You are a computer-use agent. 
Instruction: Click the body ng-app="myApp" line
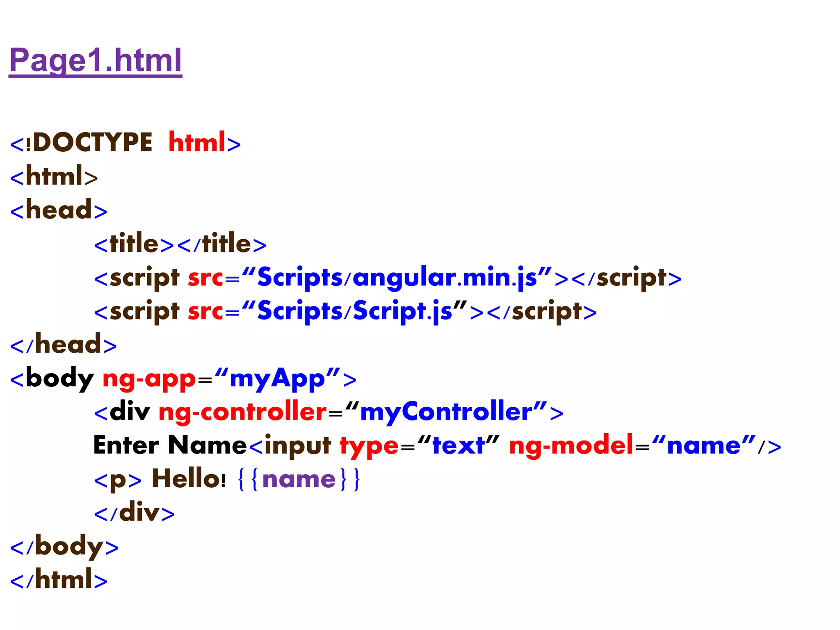tap(183, 379)
